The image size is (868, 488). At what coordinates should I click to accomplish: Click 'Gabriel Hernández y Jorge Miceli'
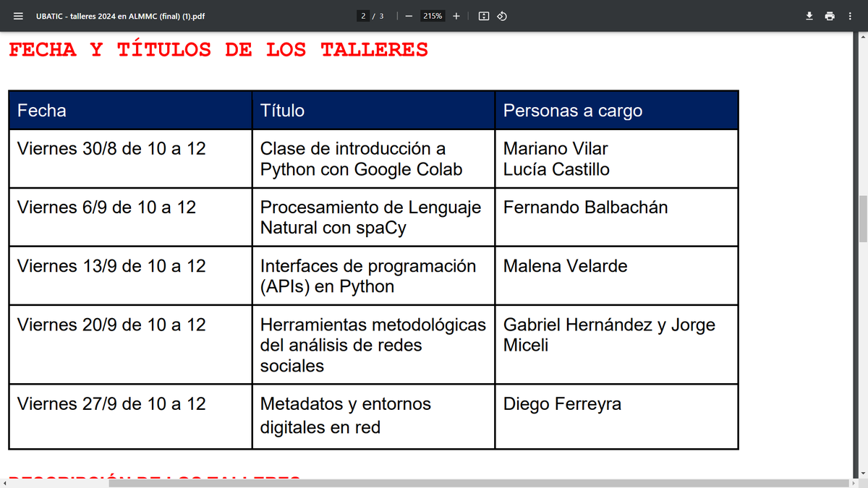[609, 335]
